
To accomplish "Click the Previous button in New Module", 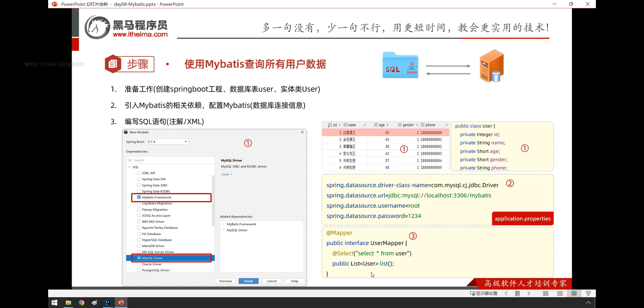I will pos(226,281).
